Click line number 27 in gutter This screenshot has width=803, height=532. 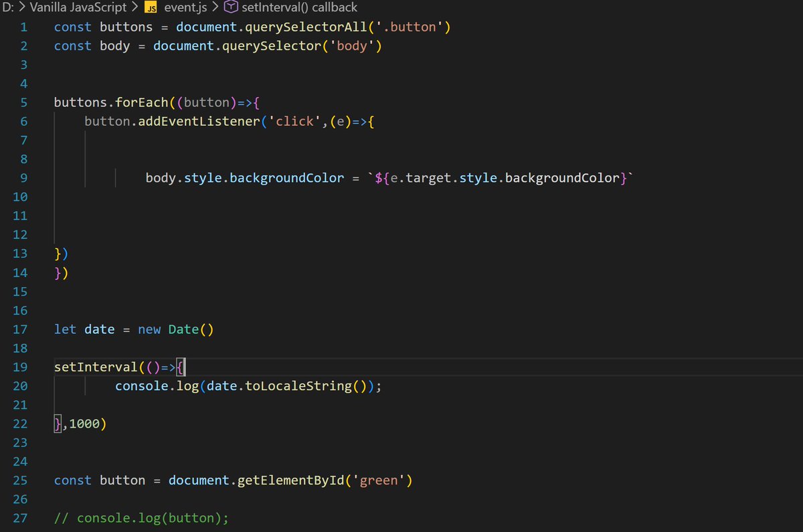point(20,518)
